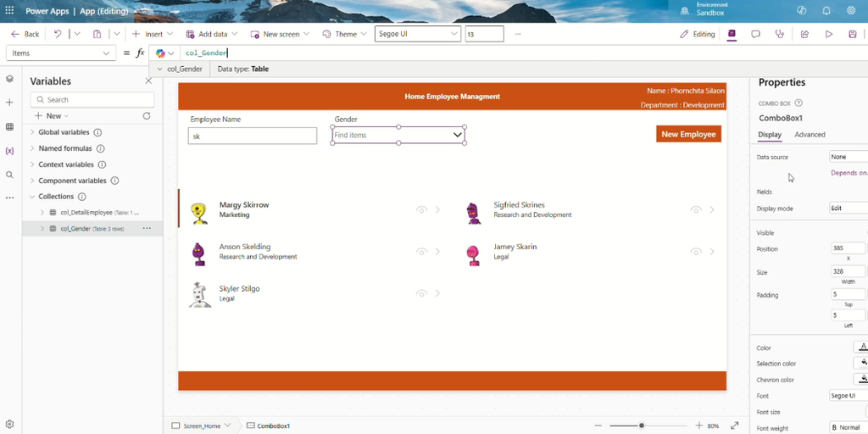Open the Selection color swatch
The width and height of the screenshot is (868, 434).
point(861,363)
